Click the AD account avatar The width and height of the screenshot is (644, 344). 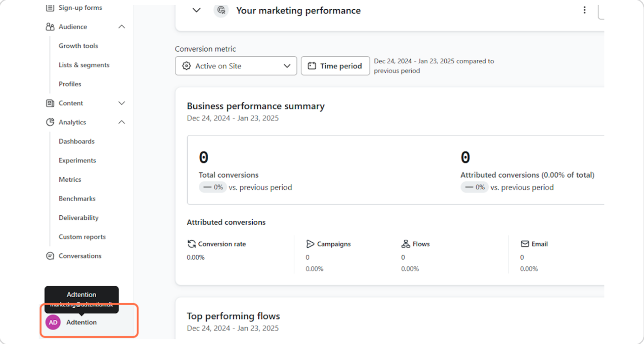53,322
